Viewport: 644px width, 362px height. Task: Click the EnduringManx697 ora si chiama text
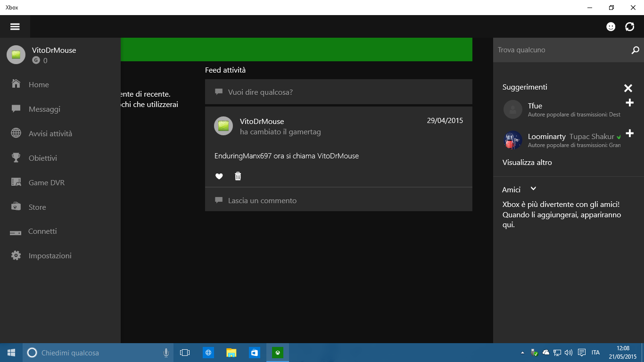(287, 156)
